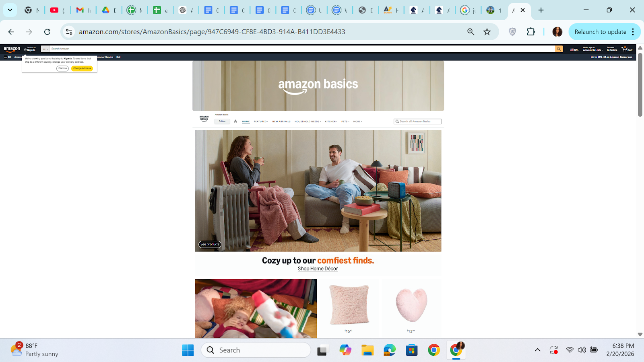
Task: Open the clock showing 6:38 PM
Action: point(620,350)
